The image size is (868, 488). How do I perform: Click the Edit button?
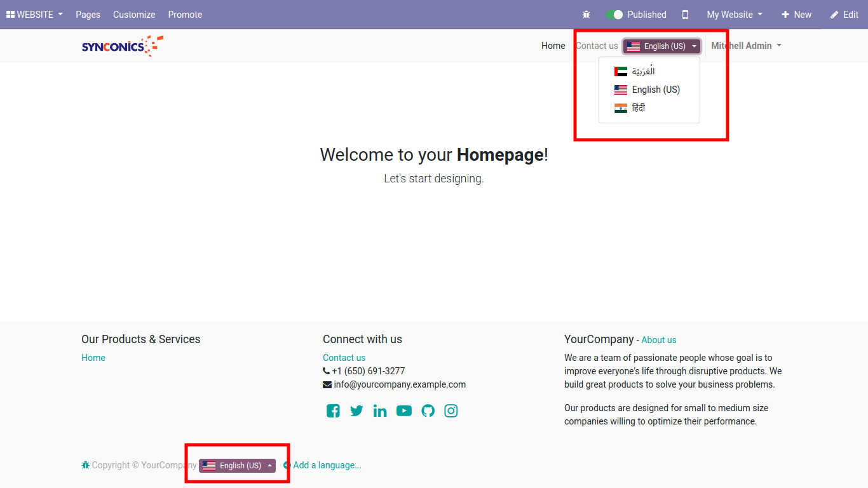(x=844, y=15)
